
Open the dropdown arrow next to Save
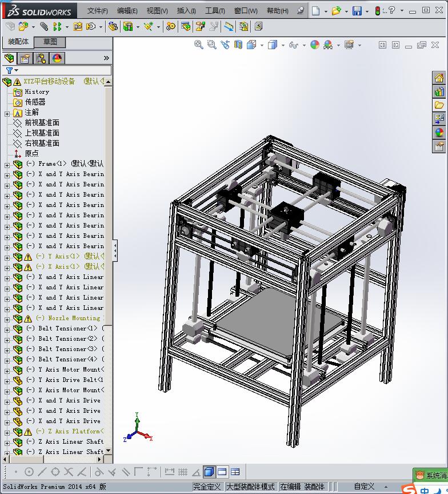[x=367, y=11]
